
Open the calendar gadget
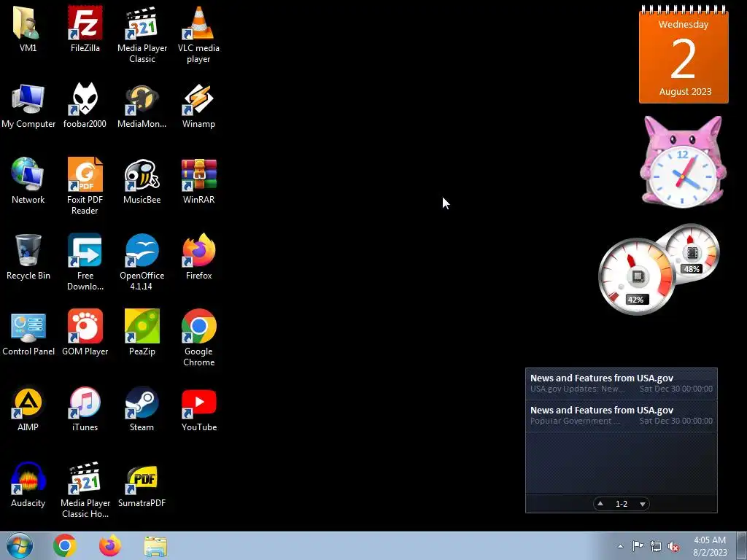click(x=684, y=54)
